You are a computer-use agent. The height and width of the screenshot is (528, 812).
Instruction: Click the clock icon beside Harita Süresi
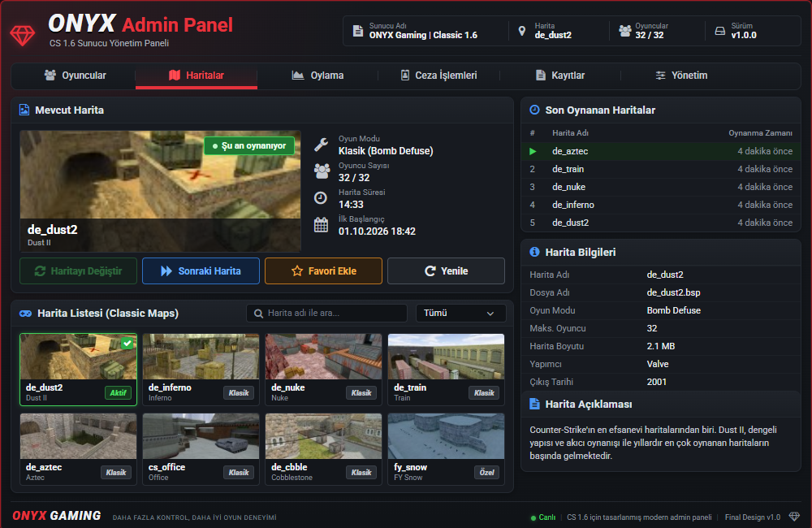[321, 198]
